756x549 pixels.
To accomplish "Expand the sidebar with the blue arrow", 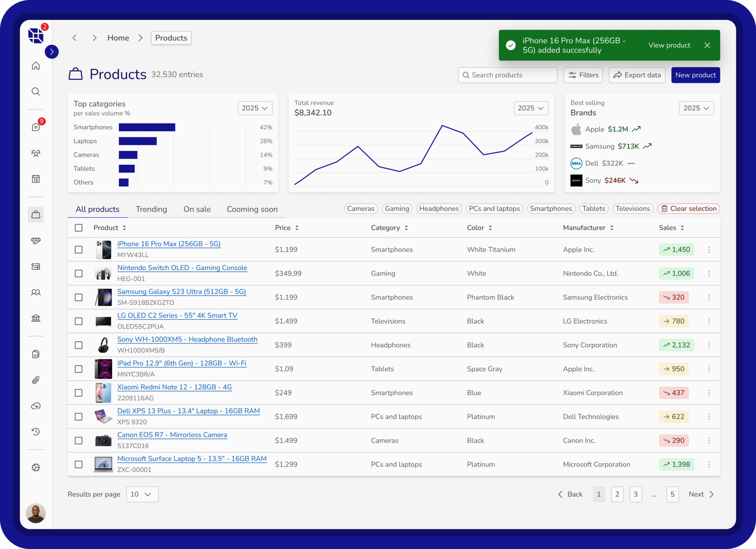I will click(52, 51).
